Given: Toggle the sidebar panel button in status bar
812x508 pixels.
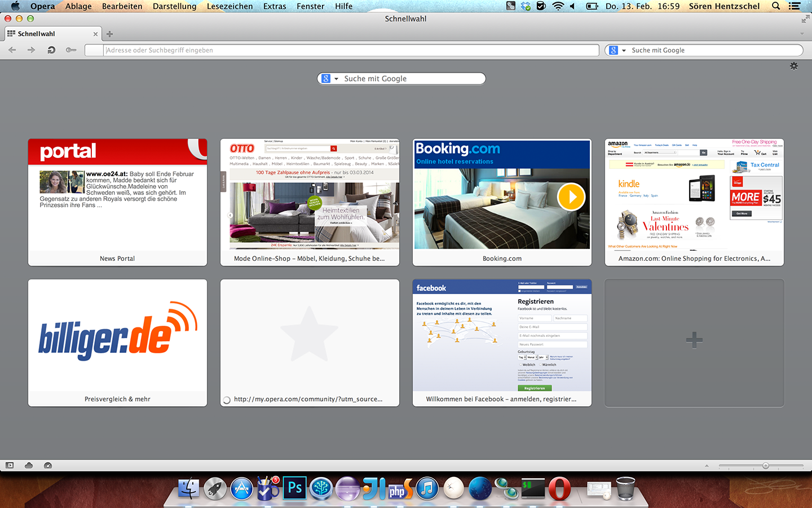Looking at the screenshot, I should pos(10,465).
